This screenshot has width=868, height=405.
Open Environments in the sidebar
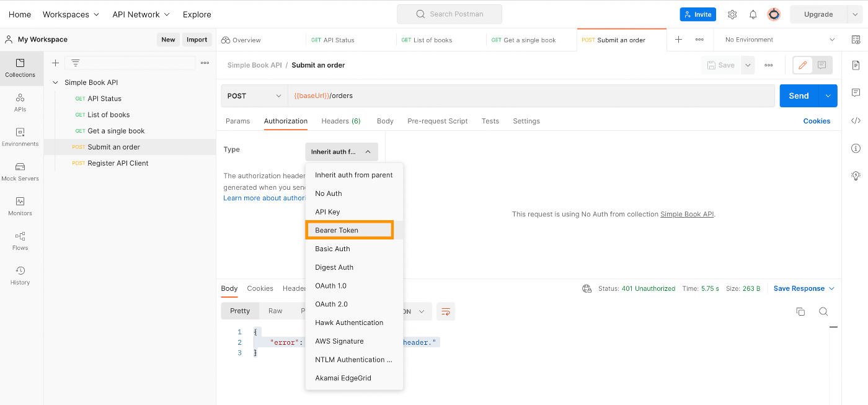(x=20, y=138)
